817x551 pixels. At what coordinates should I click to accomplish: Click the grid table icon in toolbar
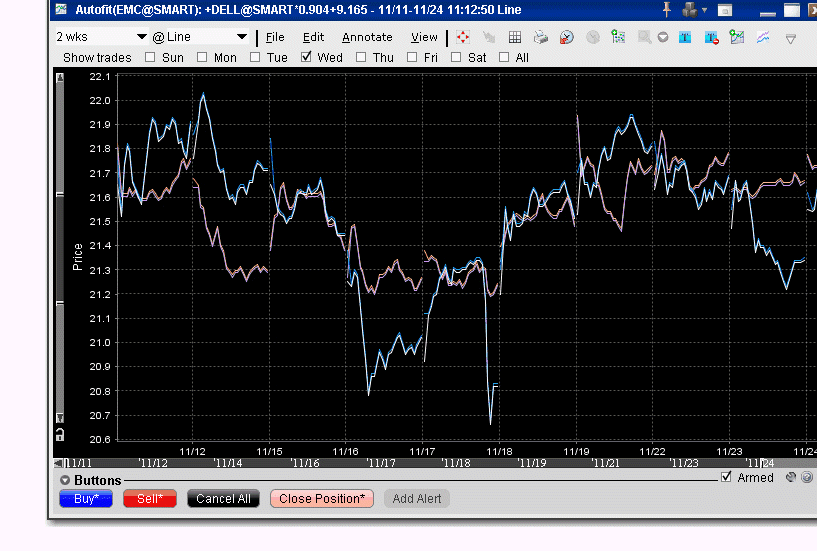coord(515,37)
